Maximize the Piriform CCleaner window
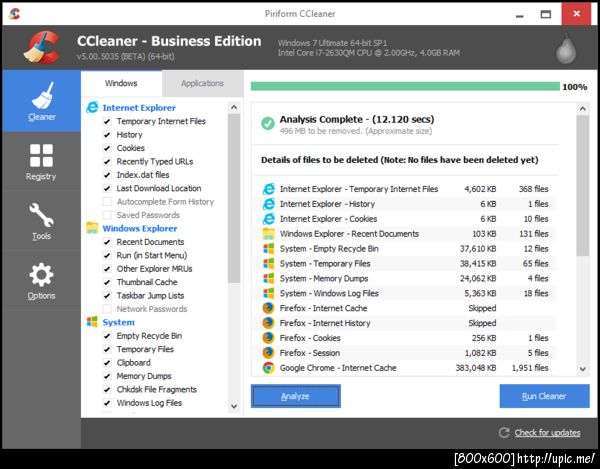Viewport: 600px width, 469px height. [x=546, y=14]
